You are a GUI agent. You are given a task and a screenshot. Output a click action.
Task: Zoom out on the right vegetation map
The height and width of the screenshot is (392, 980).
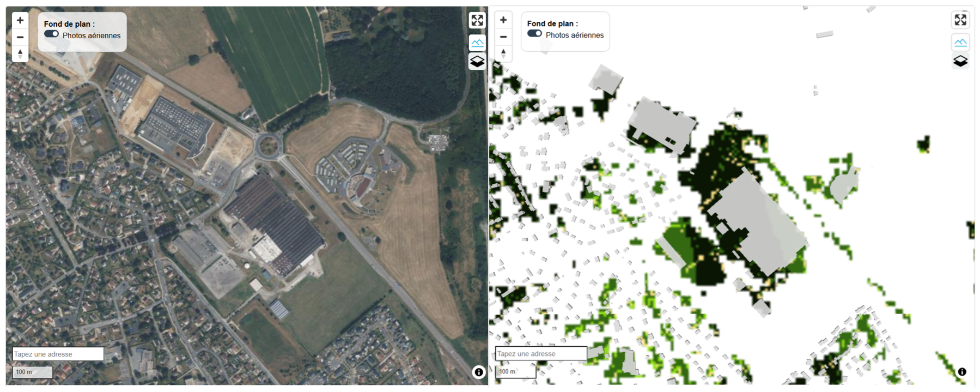click(503, 37)
